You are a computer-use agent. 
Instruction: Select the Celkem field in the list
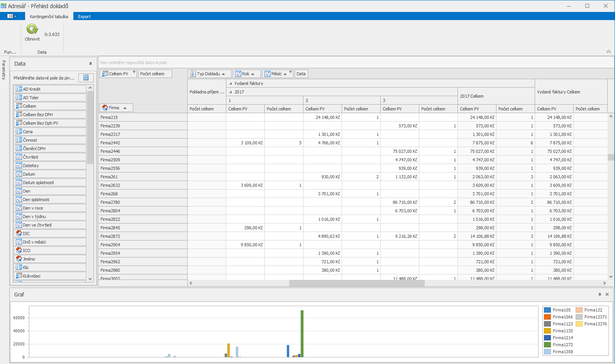point(50,106)
